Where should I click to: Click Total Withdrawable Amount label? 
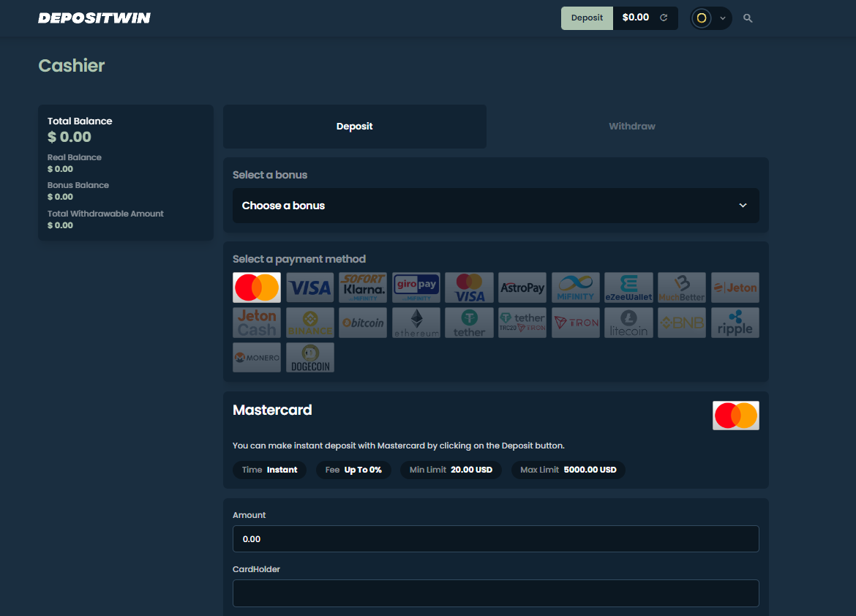[105, 214]
